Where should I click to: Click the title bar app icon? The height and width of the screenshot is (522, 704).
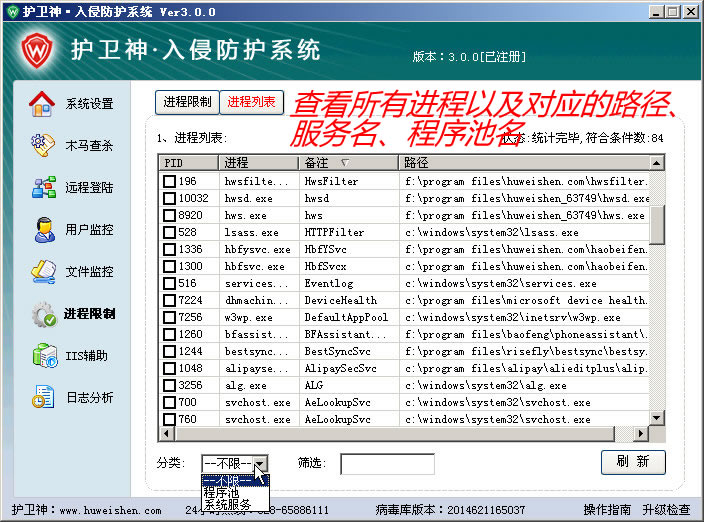pos(12,11)
